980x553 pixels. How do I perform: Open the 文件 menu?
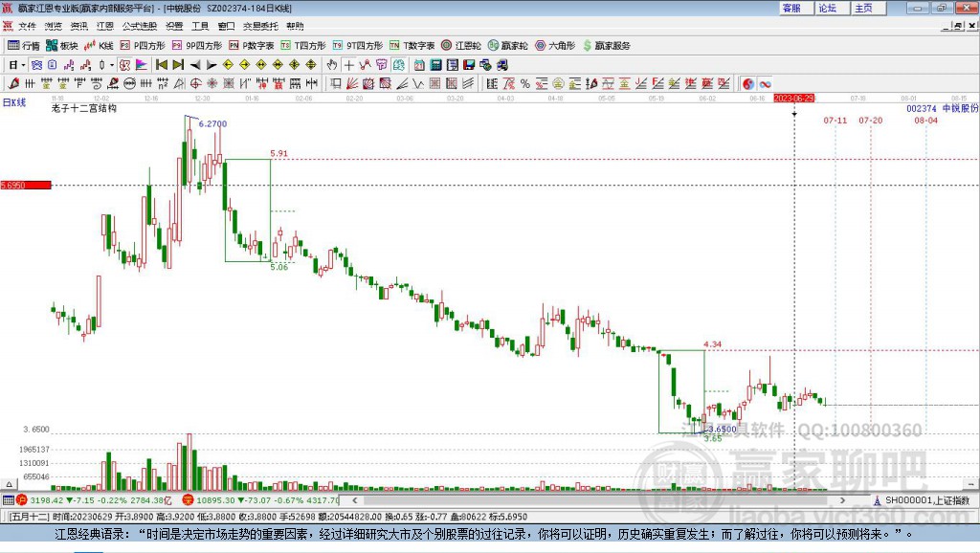[27, 26]
